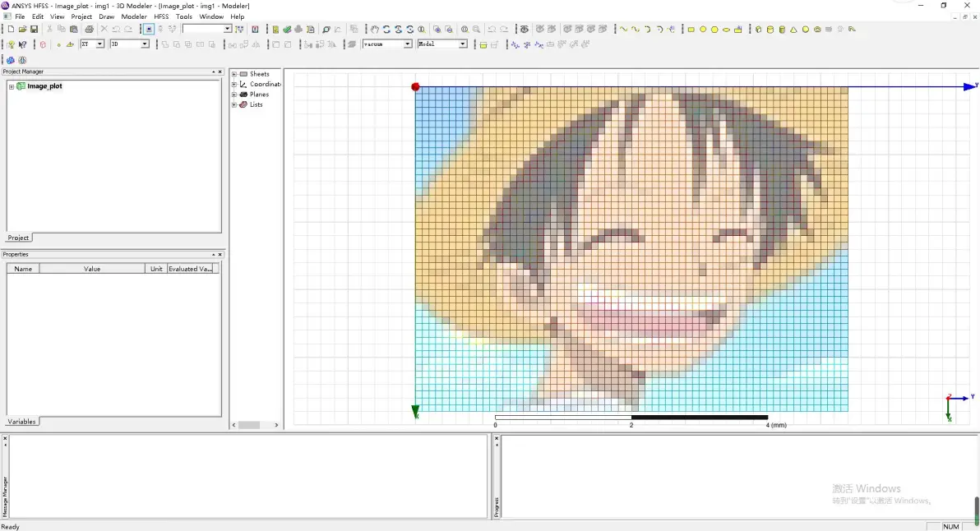
Task: Select the Draw cone tool
Action: 793,30
